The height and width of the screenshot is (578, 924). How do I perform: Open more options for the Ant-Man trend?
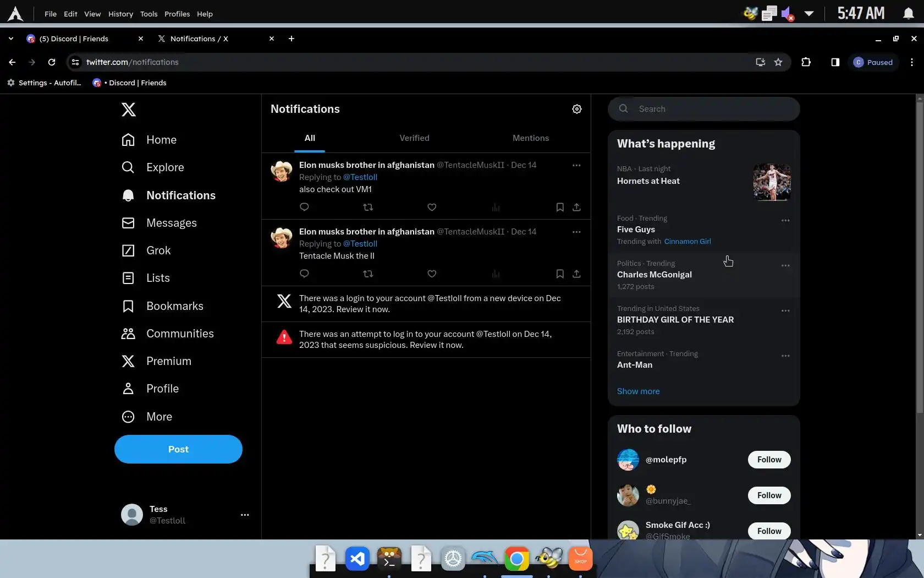785,356
